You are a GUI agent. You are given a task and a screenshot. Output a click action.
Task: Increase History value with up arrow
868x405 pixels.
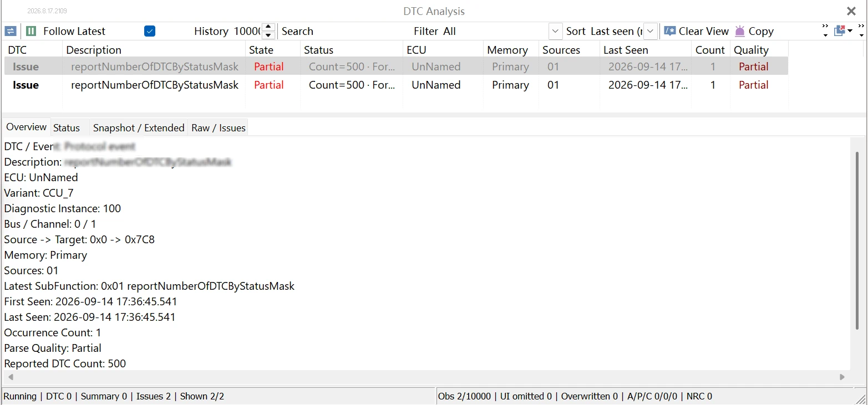[x=268, y=27]
